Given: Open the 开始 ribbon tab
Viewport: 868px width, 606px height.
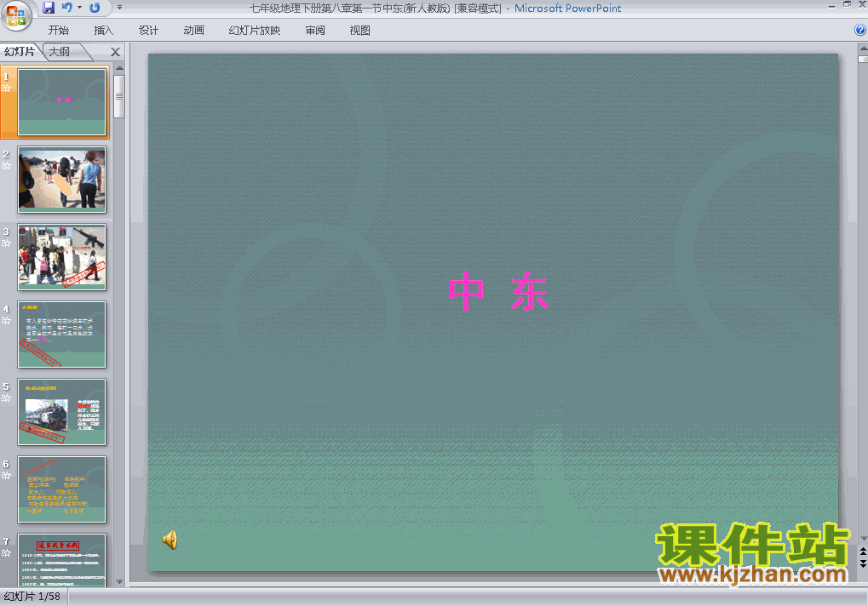Looking at the screenshot, I should coord(58,31).
